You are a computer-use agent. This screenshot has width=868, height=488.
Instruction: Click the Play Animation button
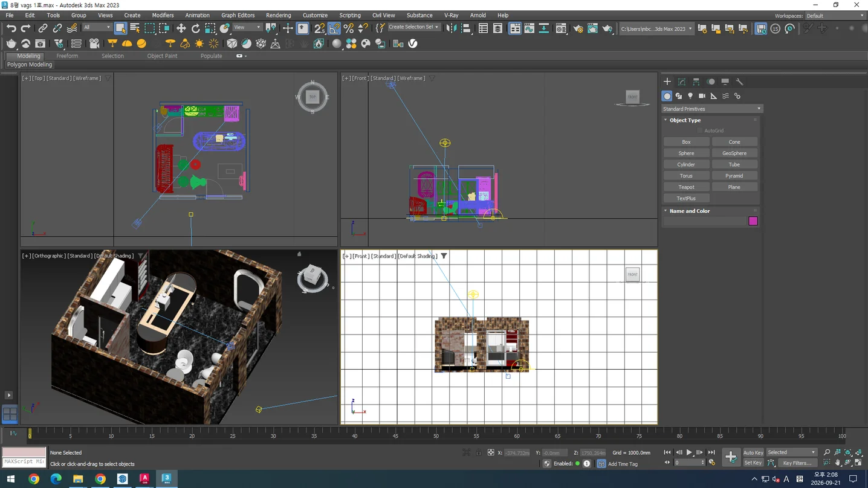[x=689, y=452]
